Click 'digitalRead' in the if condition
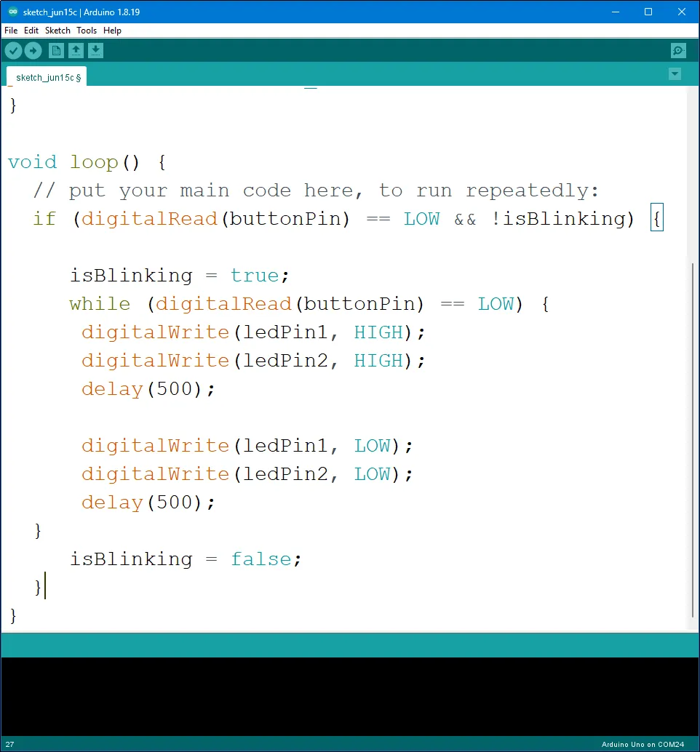700x752 pixels. 149,219
